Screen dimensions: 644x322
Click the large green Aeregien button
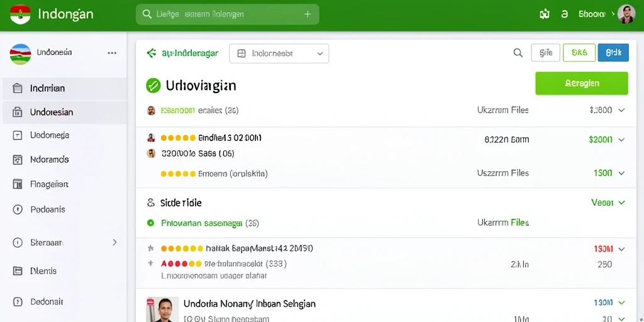582,84
